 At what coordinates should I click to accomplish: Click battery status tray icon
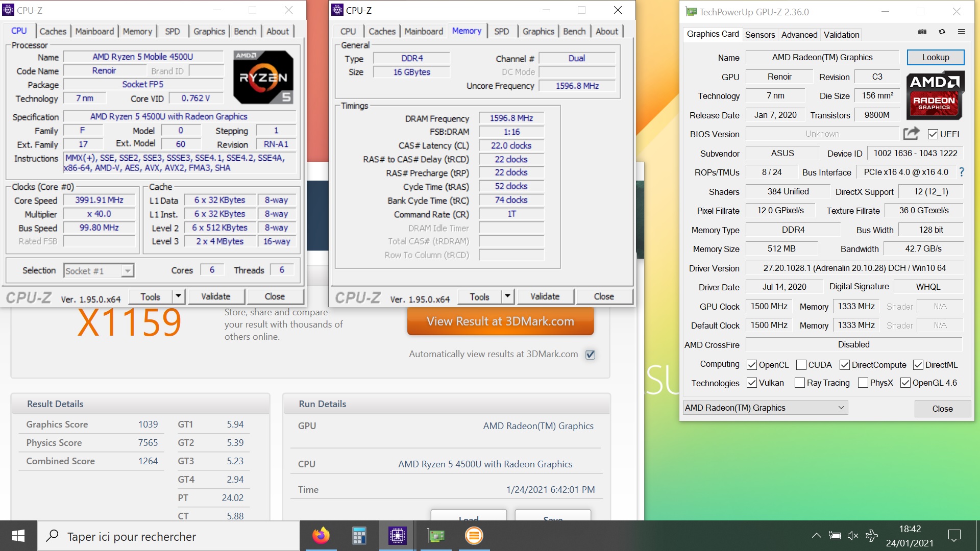click(835, 536)
